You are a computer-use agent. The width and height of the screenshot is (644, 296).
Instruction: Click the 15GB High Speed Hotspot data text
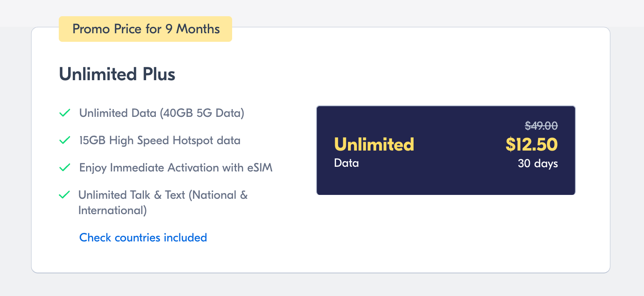pos(160,140)
